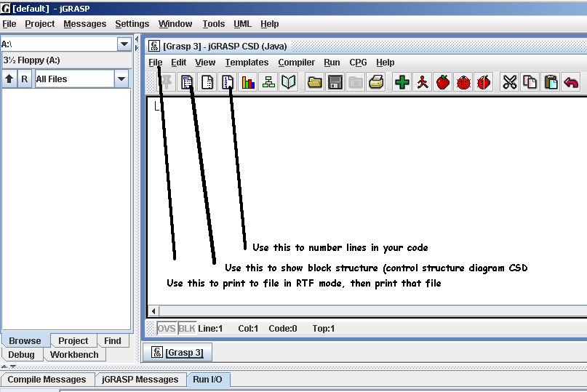The image size is (587, 392).
Task: Toggle OVS overstrike mode indicator
Action: (x=167, y=328)
